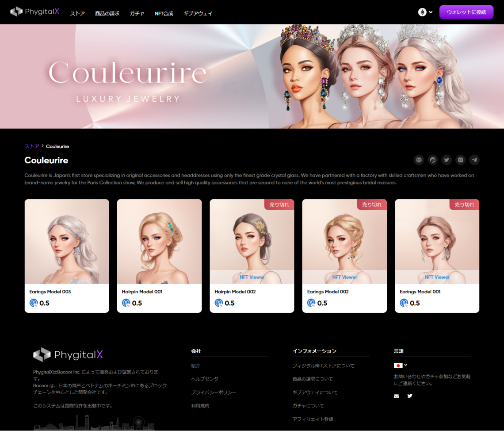504x431 pixels.
Task: Click the price token icon on Earings Model 002
Action: [312, 303]
